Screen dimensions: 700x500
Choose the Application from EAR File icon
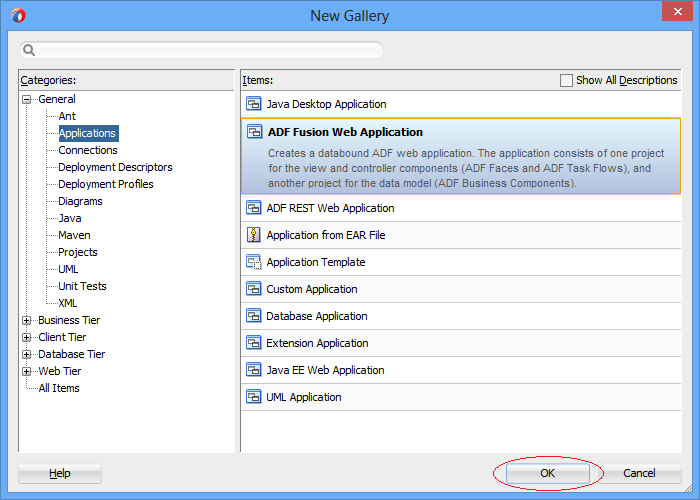click(254, 235)
